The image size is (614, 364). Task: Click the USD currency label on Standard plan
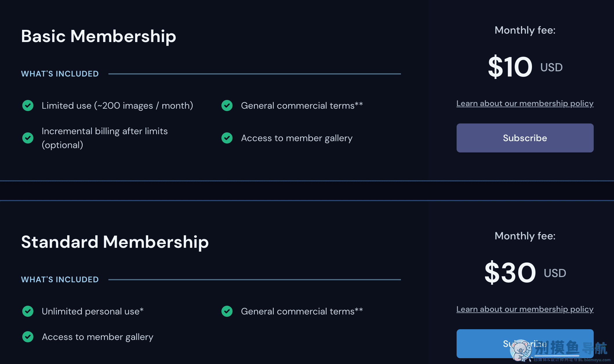555,273
